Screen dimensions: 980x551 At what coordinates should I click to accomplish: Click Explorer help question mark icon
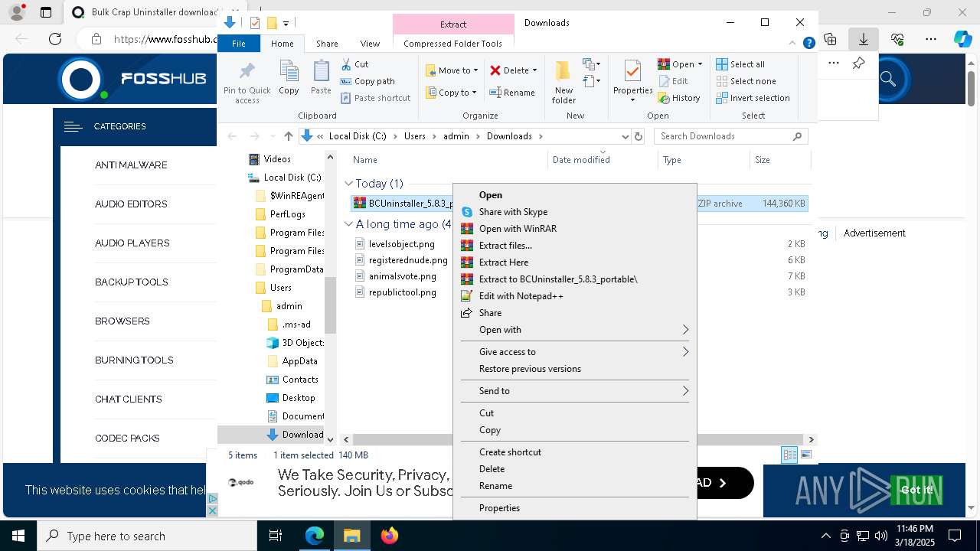click(808, 44)
